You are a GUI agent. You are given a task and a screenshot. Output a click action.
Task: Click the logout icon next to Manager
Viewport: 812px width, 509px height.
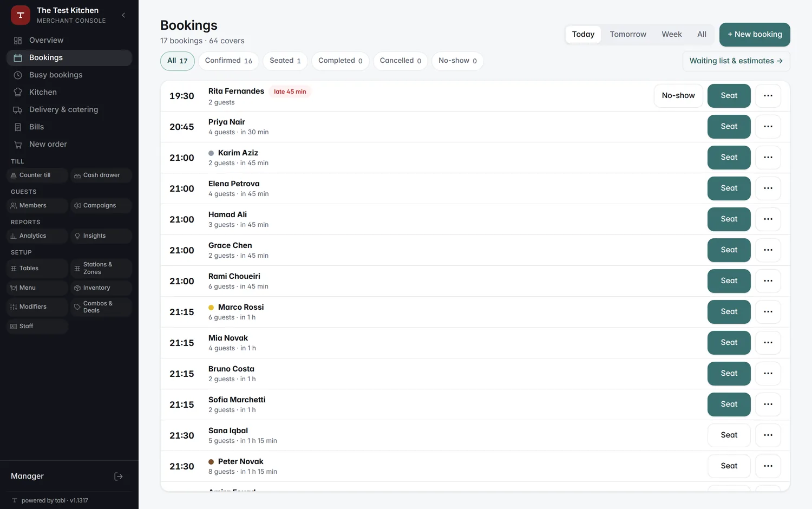coord(119,477)
